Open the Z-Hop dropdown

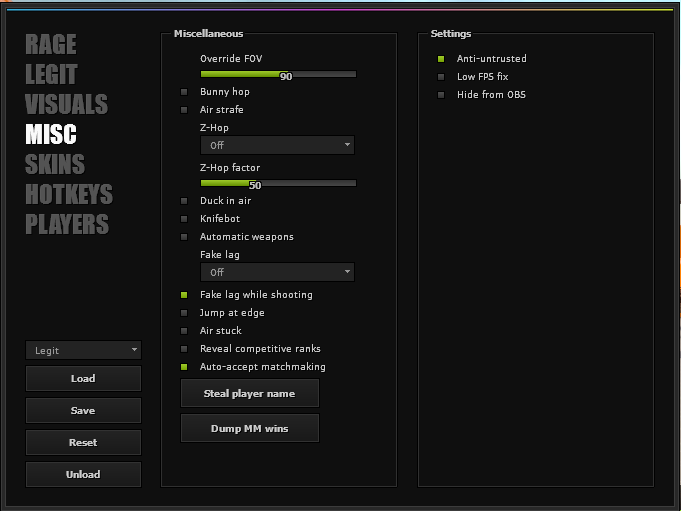pyautogui.click(x=277, y=145)
